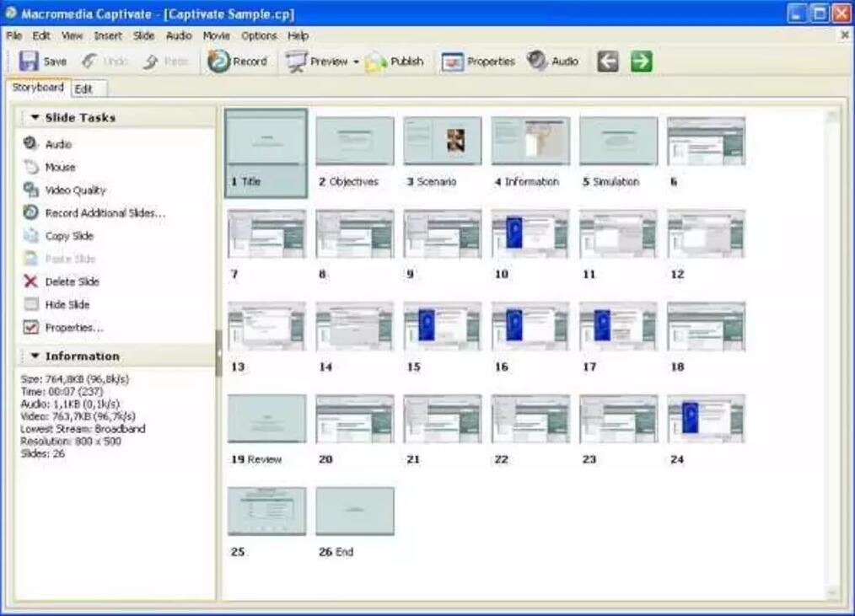Select slide 10 thumbnail
Screen dimensions: 855x616
coord(530,233)
